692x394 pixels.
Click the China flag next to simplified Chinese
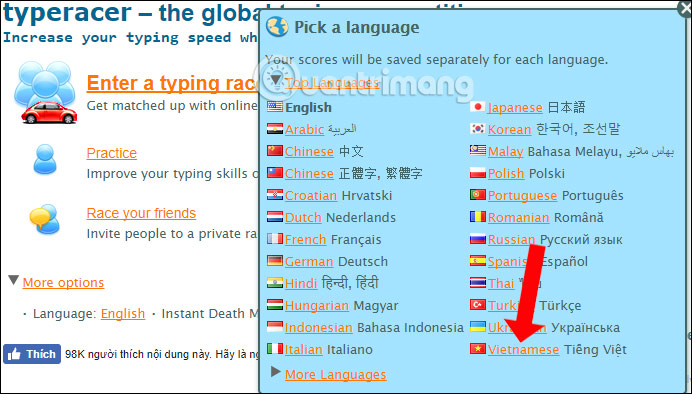click(275, 151)
